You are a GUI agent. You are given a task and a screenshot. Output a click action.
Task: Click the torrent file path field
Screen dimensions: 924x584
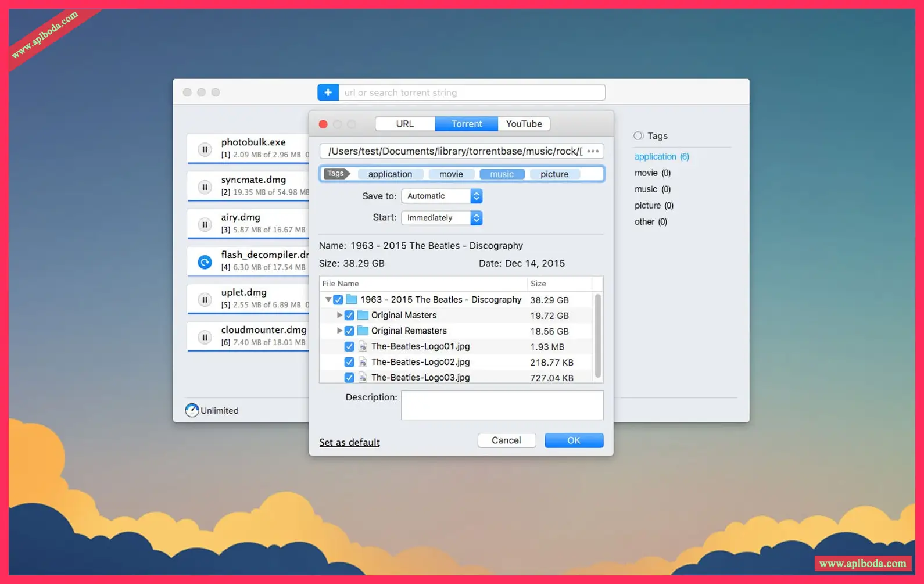click(x=461, y=151)
